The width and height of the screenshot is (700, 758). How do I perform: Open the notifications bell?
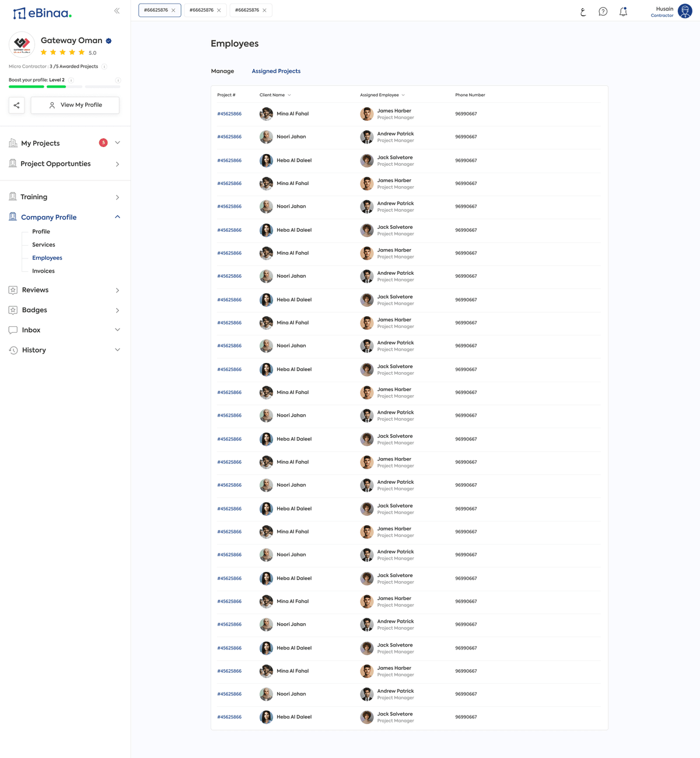coord(624,11)
